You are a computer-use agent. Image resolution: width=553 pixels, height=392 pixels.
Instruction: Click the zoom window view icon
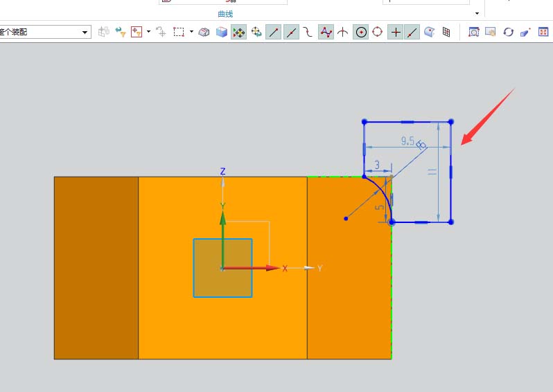point(473,32)
